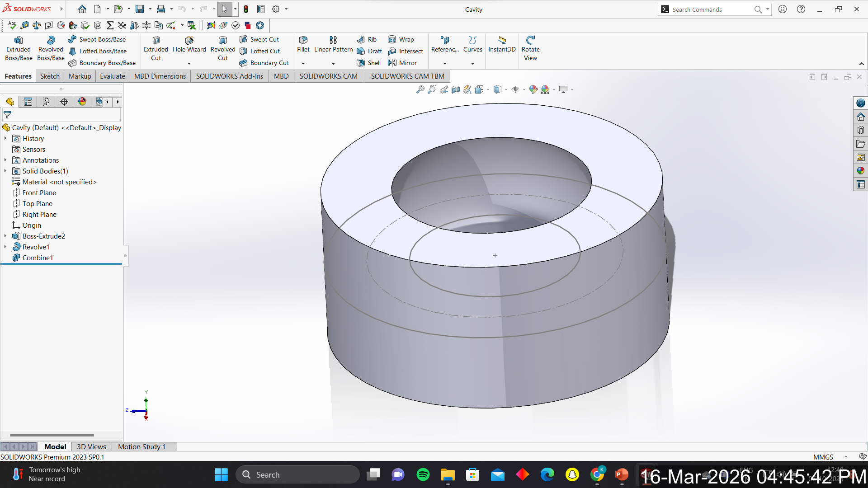
Task: Toggle Hide/Show Items eye icon
Action: 515,89
